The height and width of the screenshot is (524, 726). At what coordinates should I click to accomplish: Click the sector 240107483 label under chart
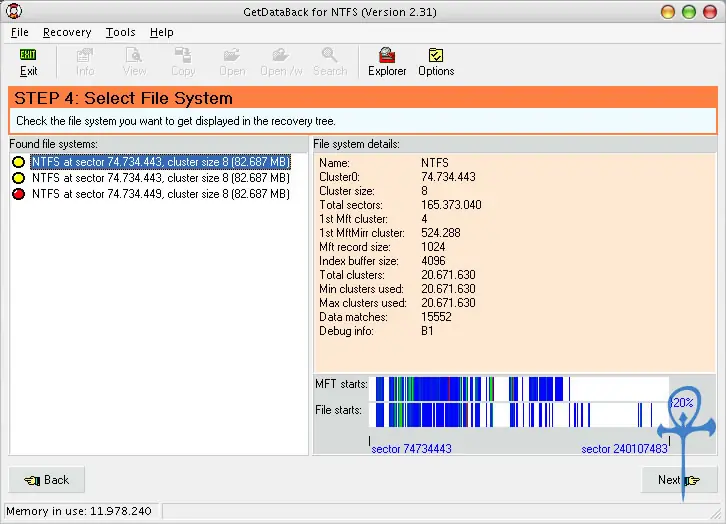[x=624, y=449]
